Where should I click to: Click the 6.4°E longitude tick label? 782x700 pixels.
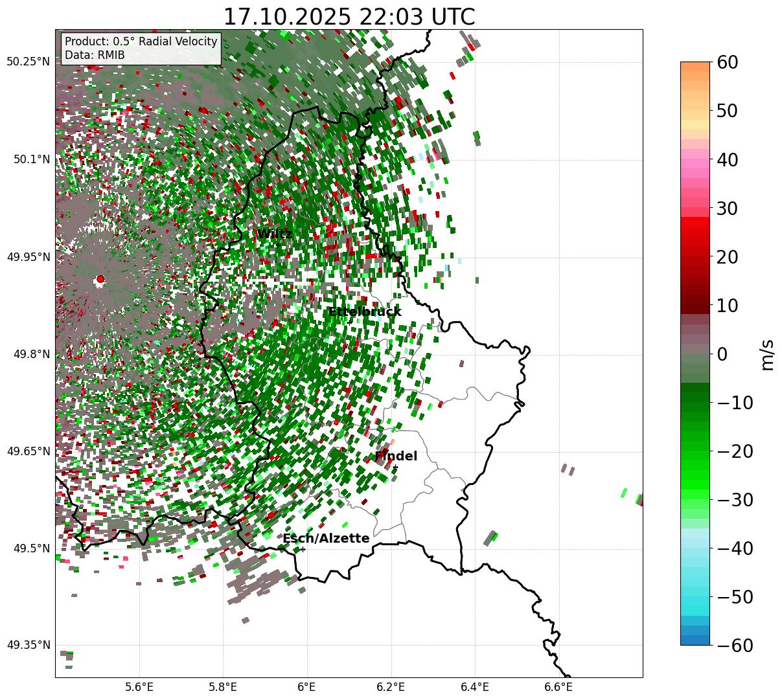pyautogui.click(x=475, y=687)
